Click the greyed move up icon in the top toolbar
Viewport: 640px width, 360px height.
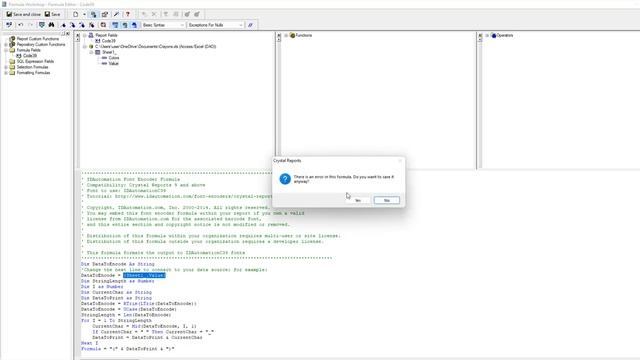165,14
